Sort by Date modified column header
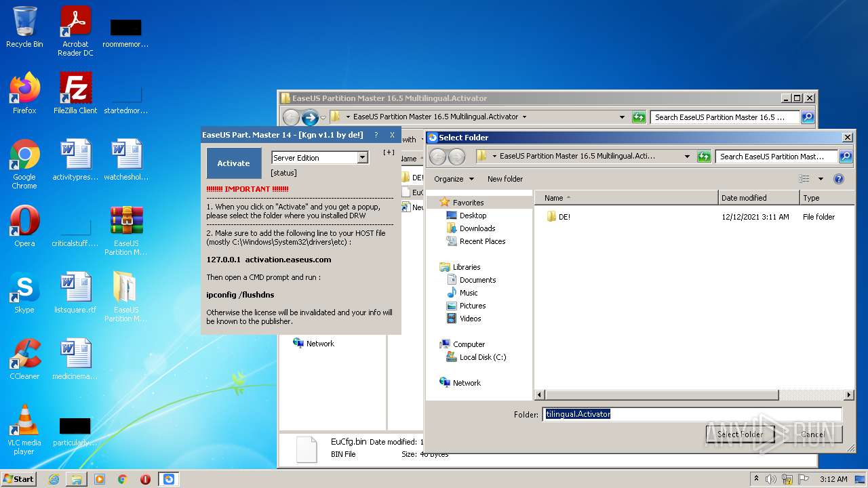868x488 pixels. pyautogui.click(x=759, y=198)
